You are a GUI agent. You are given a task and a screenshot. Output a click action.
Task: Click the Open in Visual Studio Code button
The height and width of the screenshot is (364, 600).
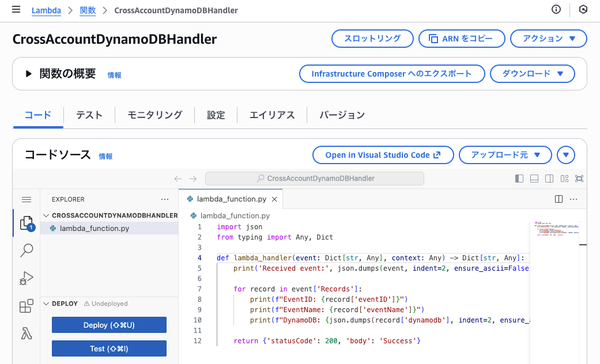383,154
